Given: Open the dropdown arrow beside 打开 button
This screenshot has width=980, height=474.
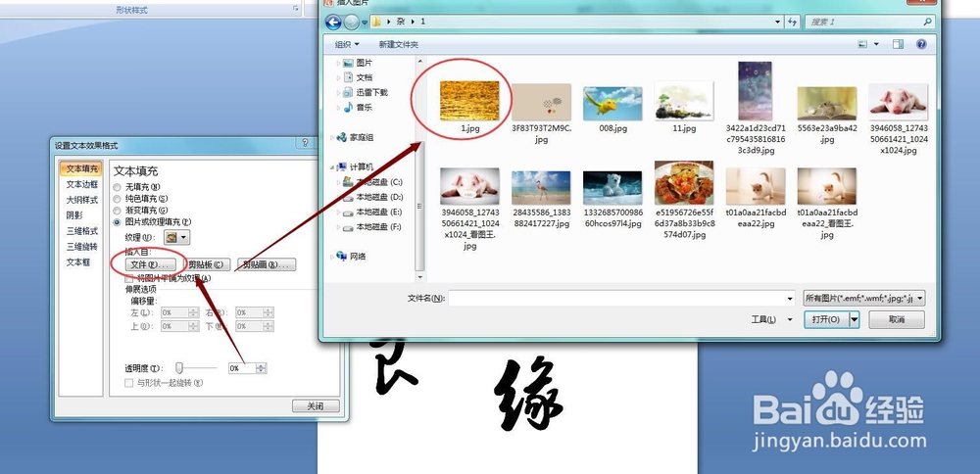Looking at the screenshot, I should (855, 319).
